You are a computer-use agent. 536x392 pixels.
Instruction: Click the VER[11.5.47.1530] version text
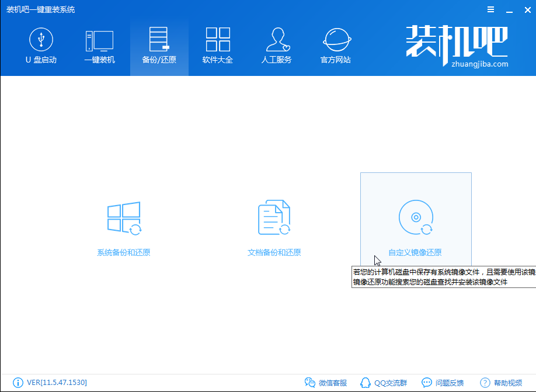tap(57, 383)
